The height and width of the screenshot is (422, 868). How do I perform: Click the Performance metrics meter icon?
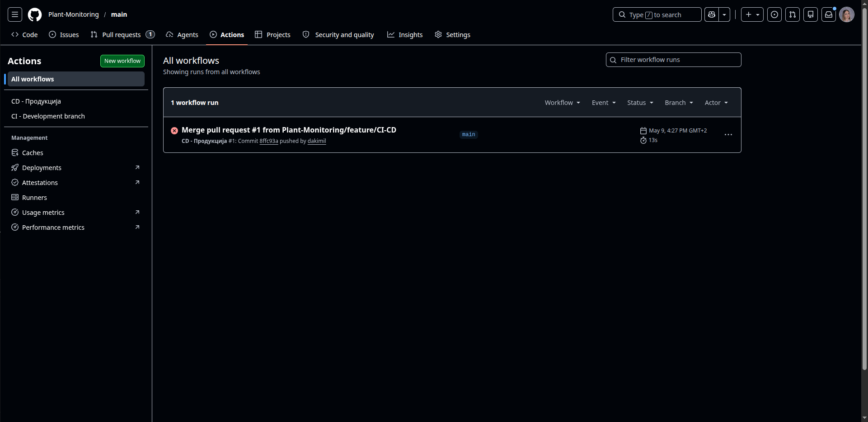15,228
